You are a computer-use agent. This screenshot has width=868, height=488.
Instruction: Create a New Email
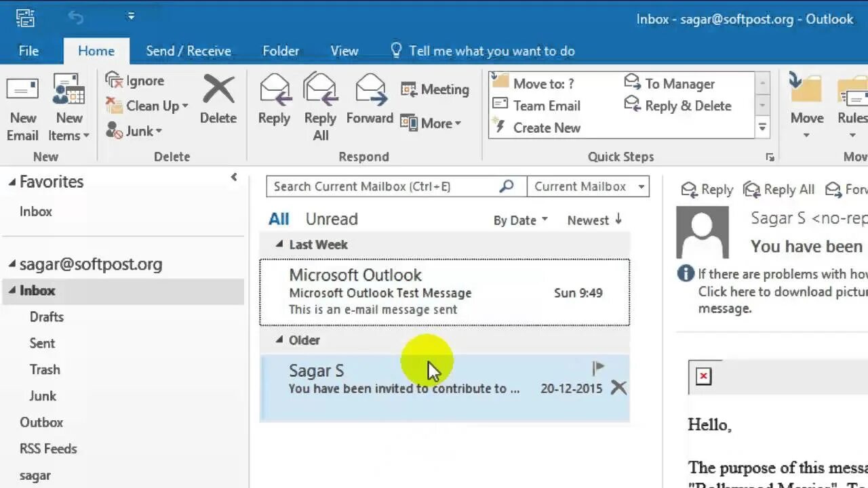22,108
